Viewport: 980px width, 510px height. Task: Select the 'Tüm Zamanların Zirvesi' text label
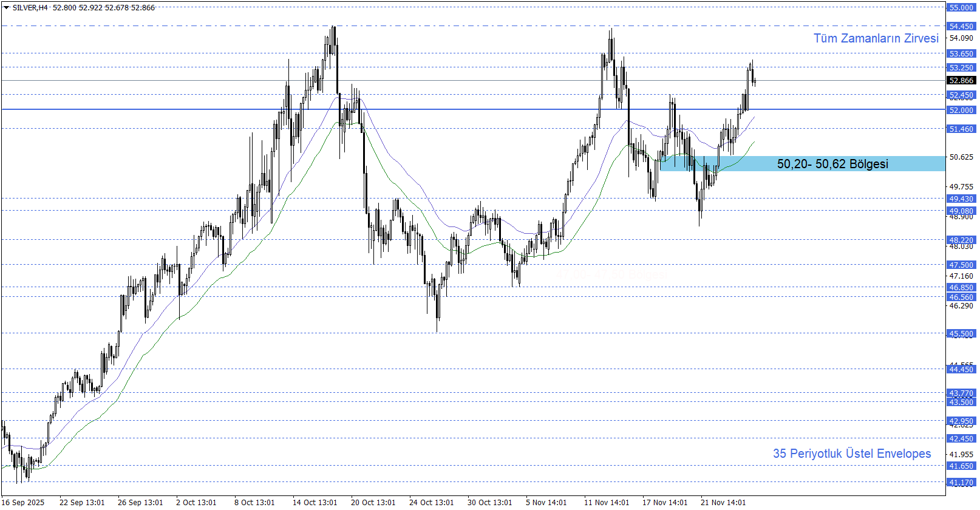[876, 38]
